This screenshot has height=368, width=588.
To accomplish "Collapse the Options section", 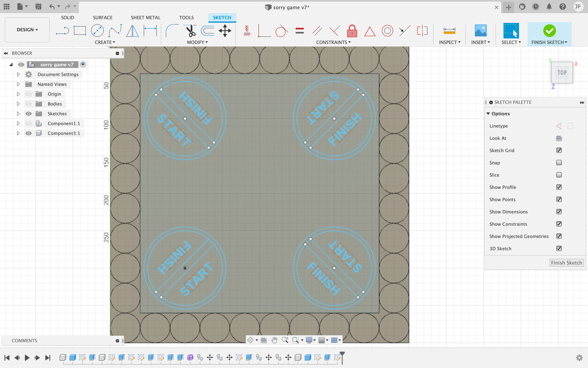I will (488, 114).
